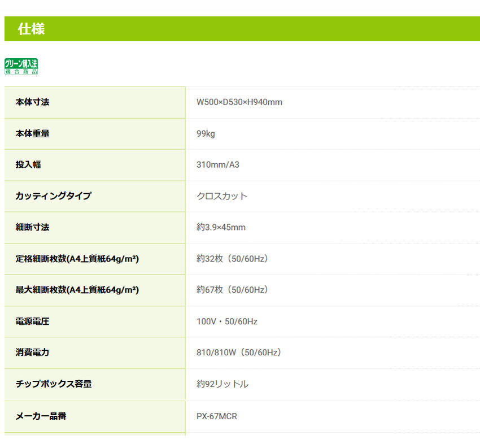The width and height of the screenshot is (480, 448).
Task: Select the 本体重量 label cell
Action: point(95,134)
